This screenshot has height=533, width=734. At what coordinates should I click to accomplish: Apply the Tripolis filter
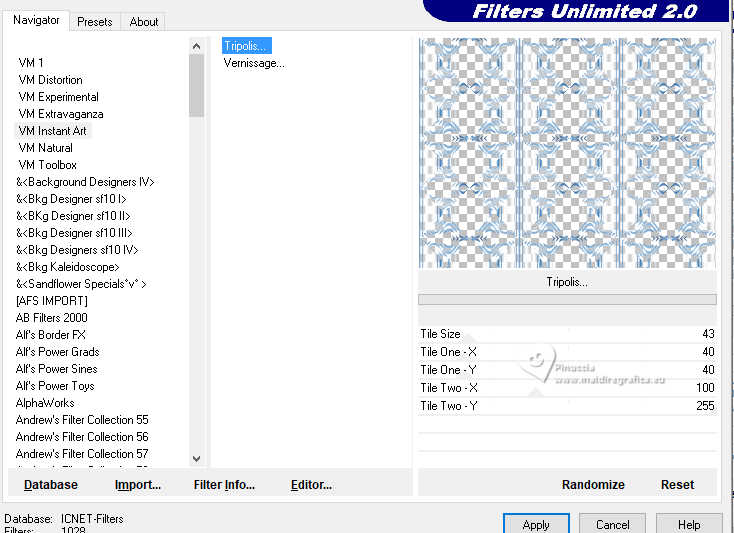click(x=536, y=525)
